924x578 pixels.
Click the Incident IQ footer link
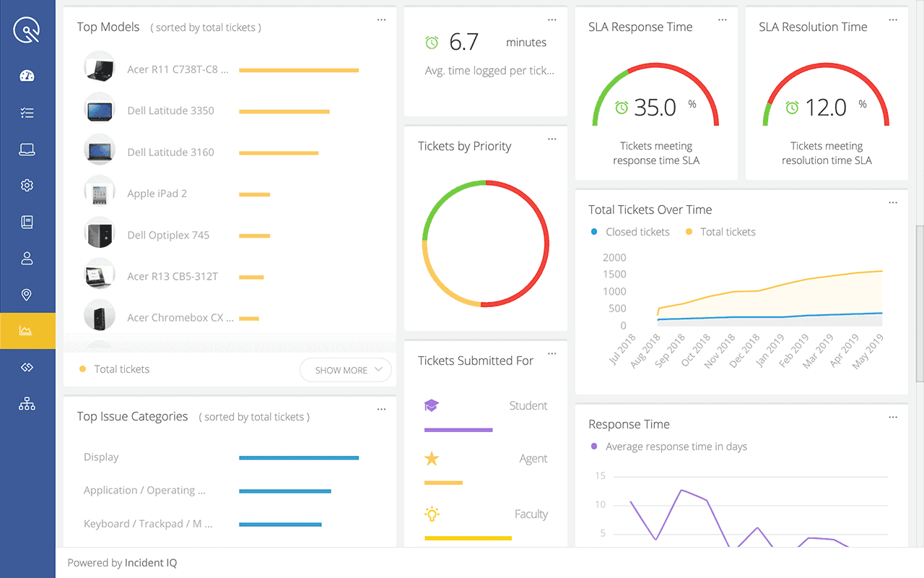tap(151, 562)
